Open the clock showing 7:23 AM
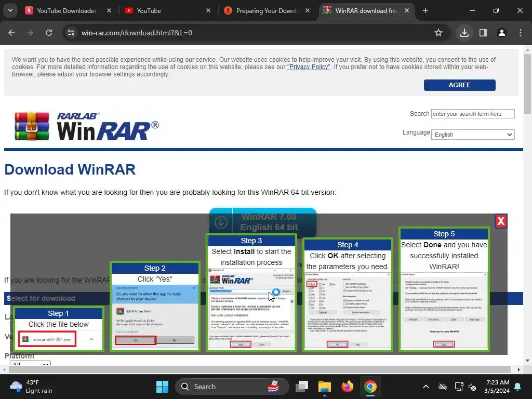The image size is (532, 399). (x=497, y=387)
